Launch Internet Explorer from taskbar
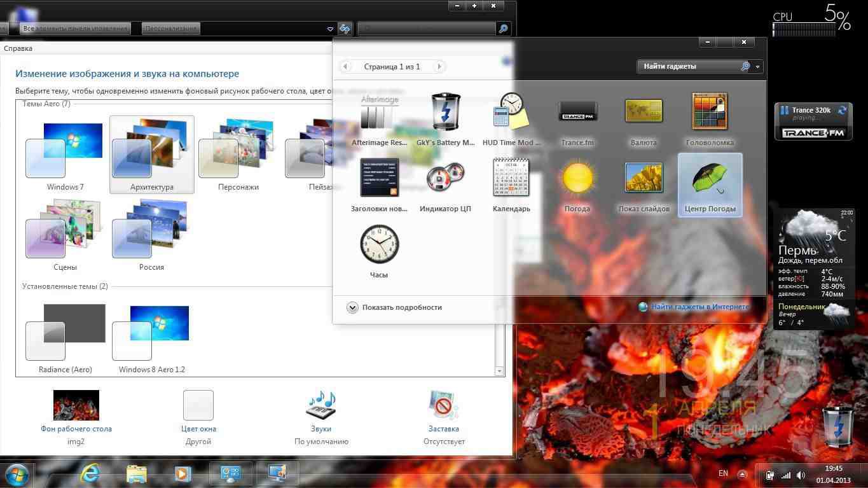The image size is (868, 488). [x=90, y=474]
